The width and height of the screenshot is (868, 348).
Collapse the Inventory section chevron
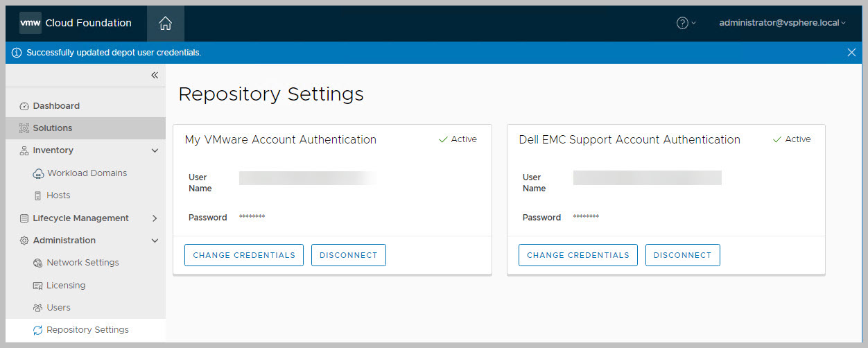tap(155, 150)
